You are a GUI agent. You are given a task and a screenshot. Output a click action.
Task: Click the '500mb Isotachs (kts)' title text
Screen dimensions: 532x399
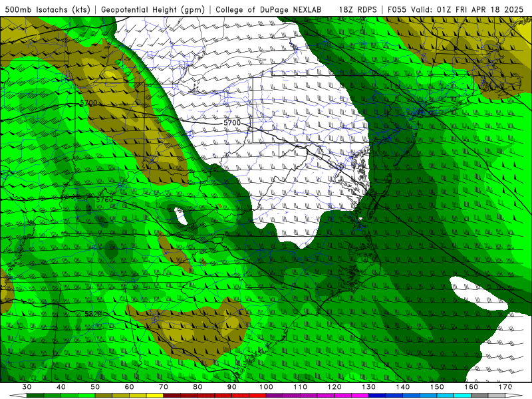(47, 9)
